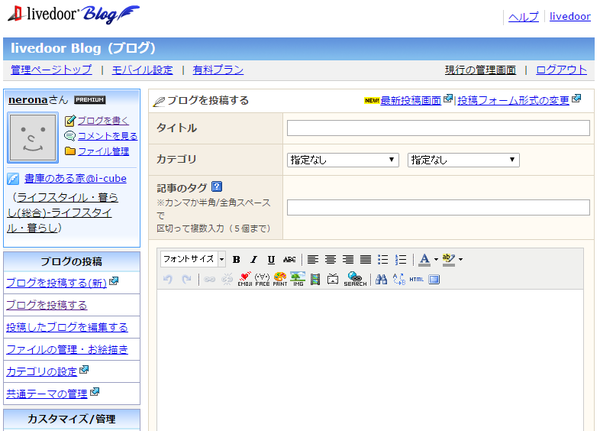
Task: Insert bulleted list
Action: pyautogui.click(x=383, y=260)
